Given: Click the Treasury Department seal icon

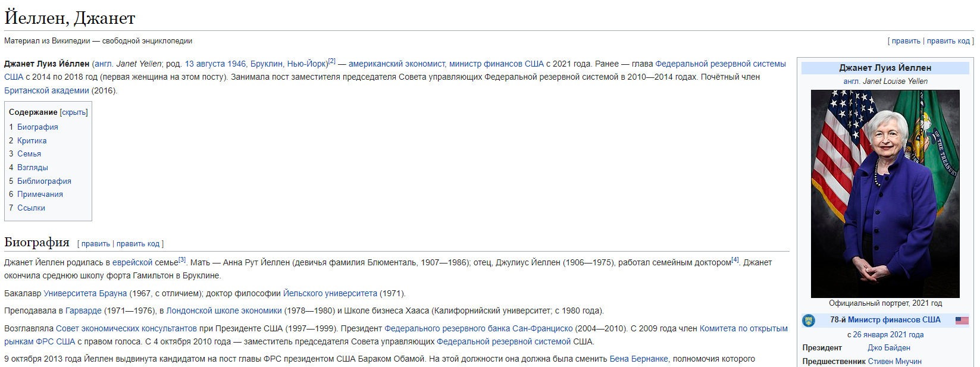Looking at the screenshot, I should coord(808,321).
